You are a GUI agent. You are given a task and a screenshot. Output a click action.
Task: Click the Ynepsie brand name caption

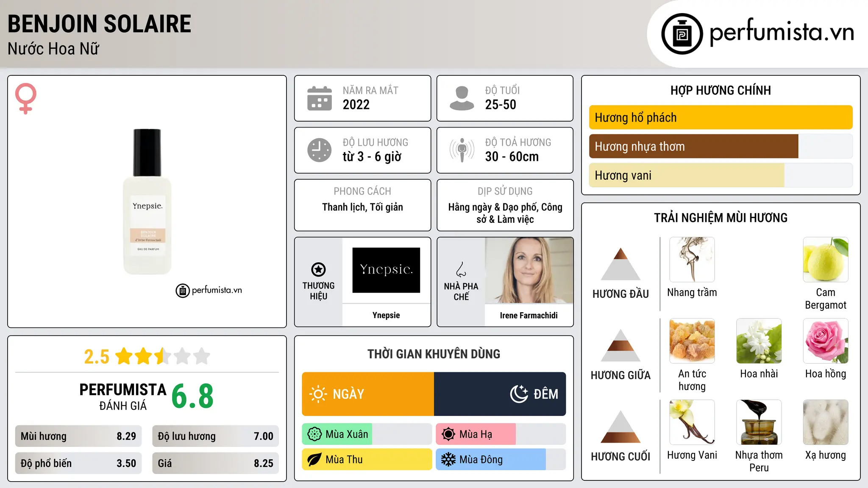click(386, 315)
